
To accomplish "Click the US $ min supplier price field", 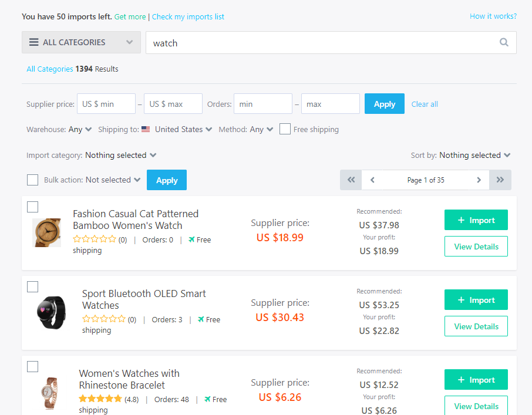I will [x=106, y=104].
